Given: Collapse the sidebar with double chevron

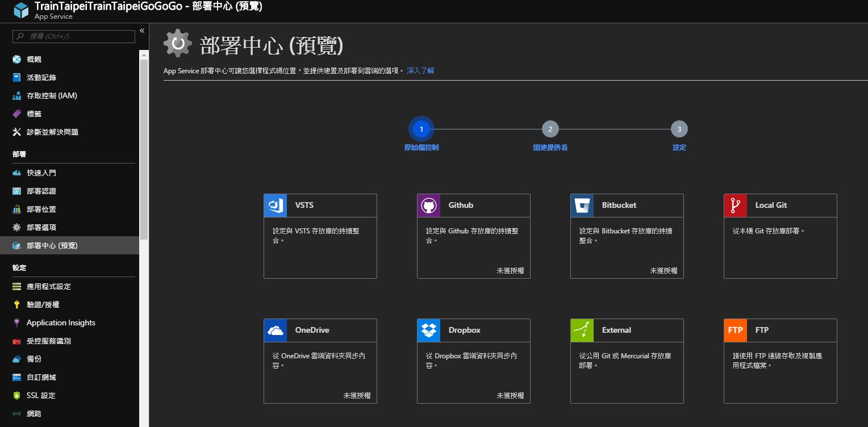Looking at the screenshot, I should click(x=142, y=31).
